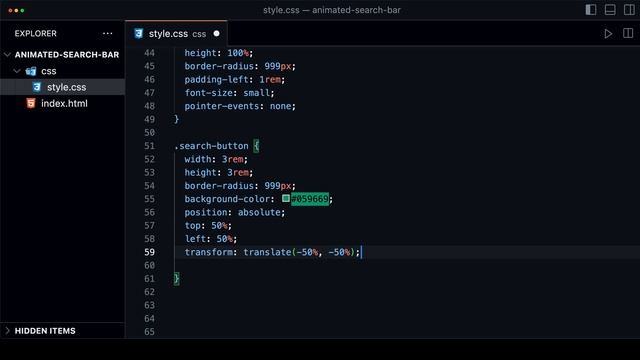Collapse the ANIMATED-SEARCH-BAR root folder
Viewport: 640px width, 360px height.
pos(7,55)
